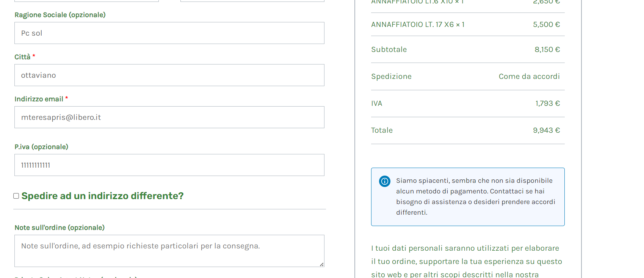This screenshot has height=278, width=644.
Task: Click the 'P.iva (opzionale)' label
Action: coord(41,147)
